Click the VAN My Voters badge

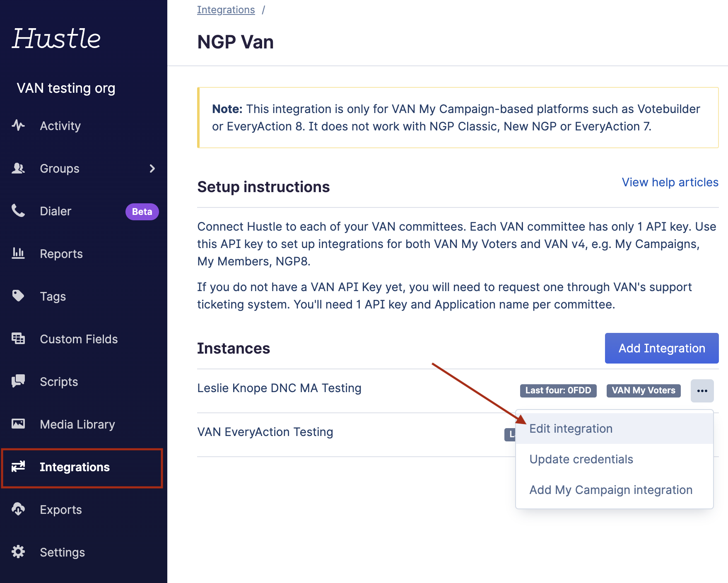click(x=644, y=390)
